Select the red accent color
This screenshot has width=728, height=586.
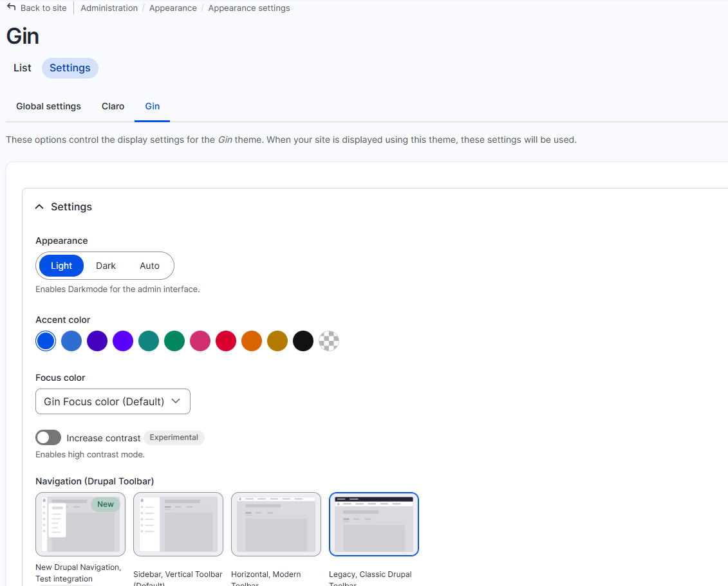point(226,341)
